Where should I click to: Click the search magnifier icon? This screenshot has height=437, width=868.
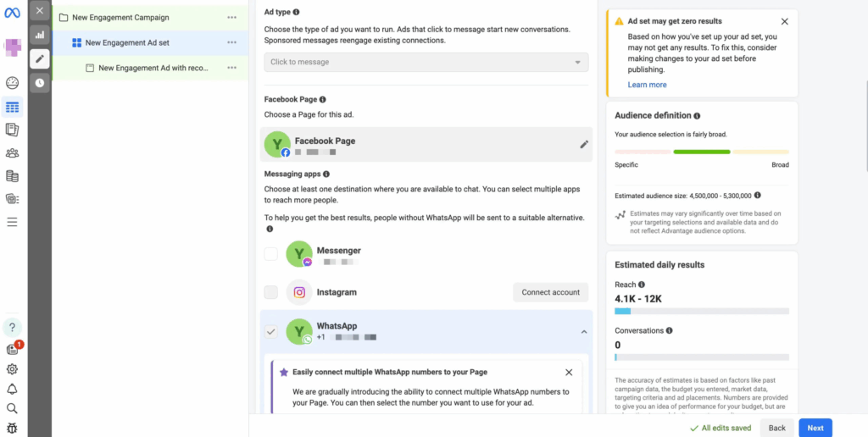point(12,408)
